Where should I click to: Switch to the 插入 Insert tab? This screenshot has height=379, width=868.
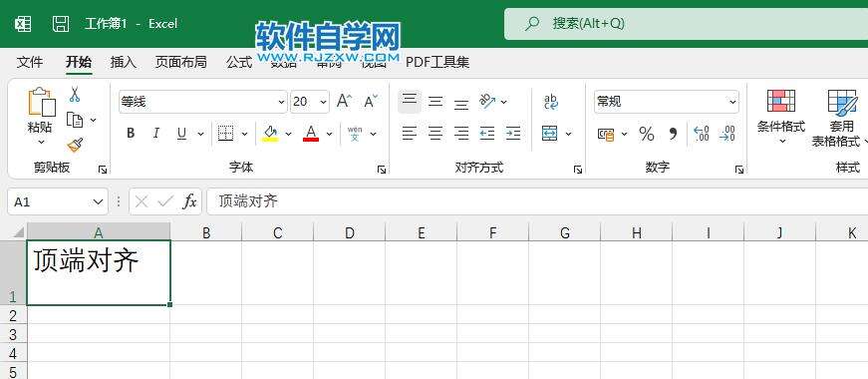coord(123,62)
